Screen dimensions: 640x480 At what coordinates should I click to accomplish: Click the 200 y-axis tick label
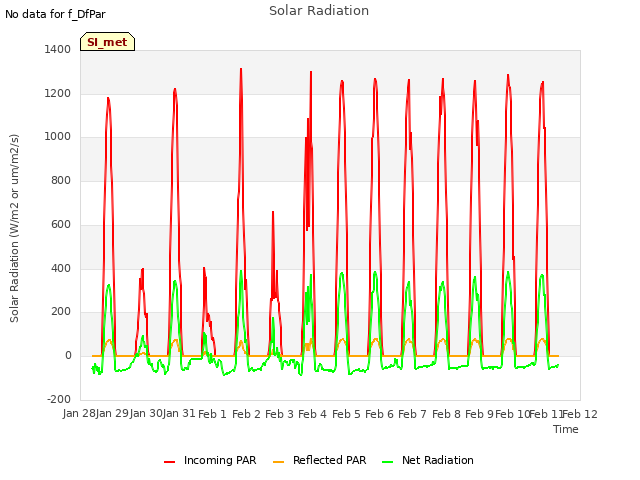[61, 312]
